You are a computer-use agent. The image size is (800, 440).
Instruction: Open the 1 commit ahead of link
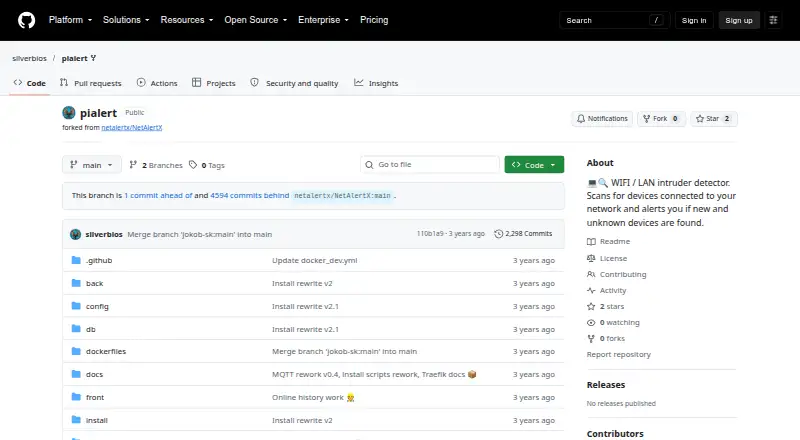tap(158, 195)
